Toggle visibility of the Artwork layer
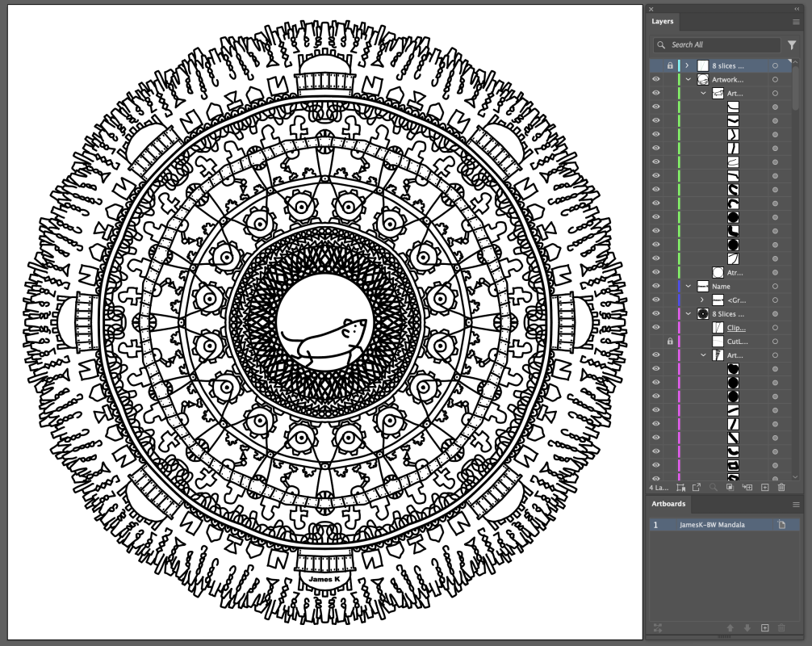812x646 pixels. coord(655,80)
